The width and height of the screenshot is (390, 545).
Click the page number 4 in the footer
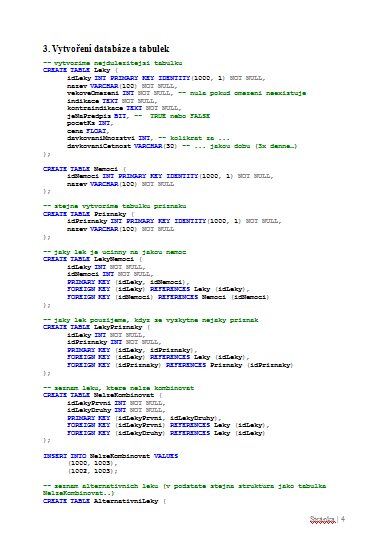(x=343, y=519)
